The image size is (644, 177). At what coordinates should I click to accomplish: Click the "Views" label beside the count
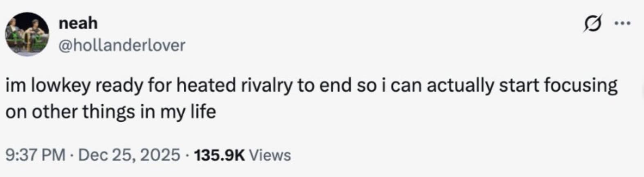(270, 155)
